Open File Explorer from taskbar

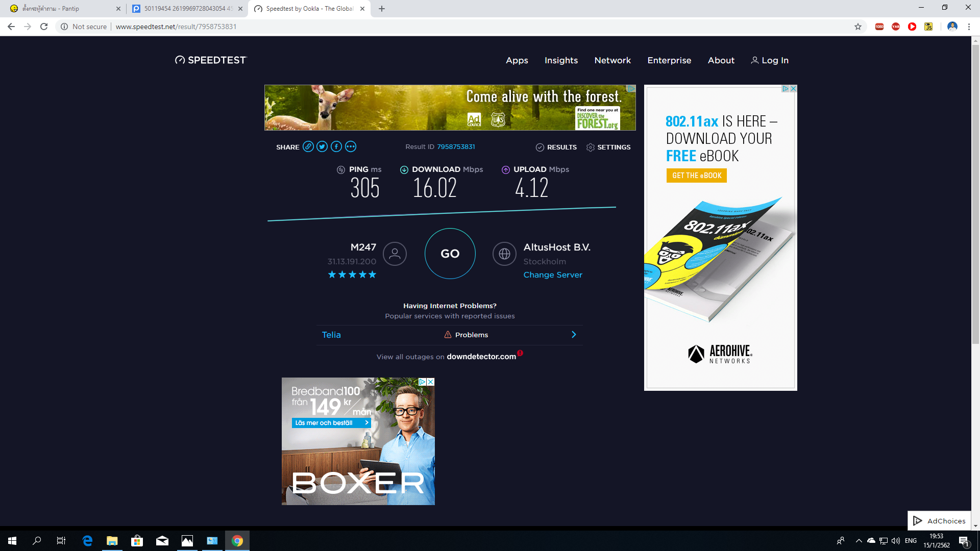[112, 541]
